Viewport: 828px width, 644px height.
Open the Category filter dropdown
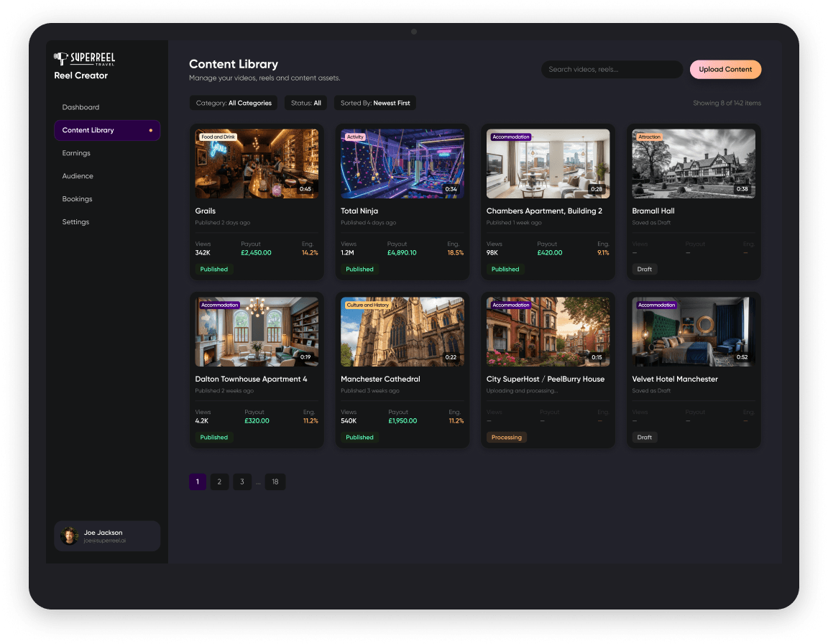tap(234, 103)
